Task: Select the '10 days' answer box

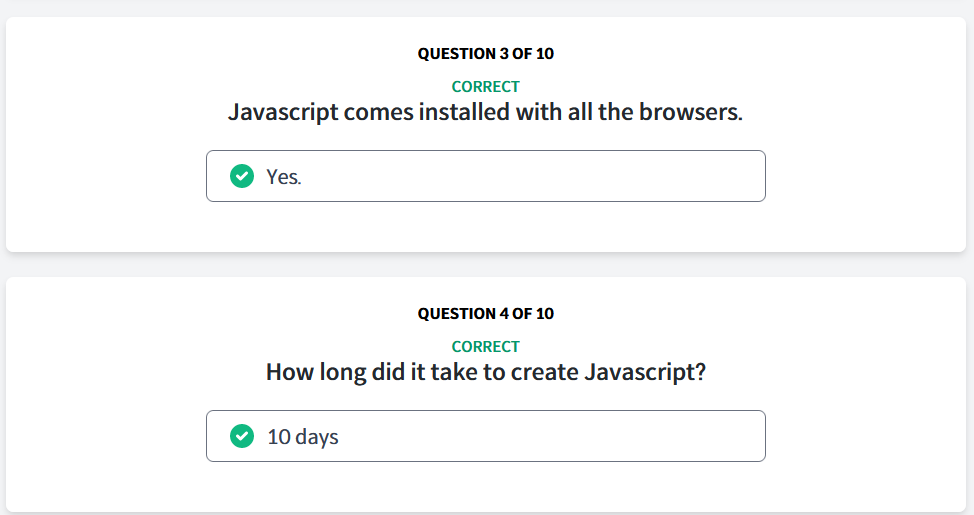Action: tap(486, 436)
